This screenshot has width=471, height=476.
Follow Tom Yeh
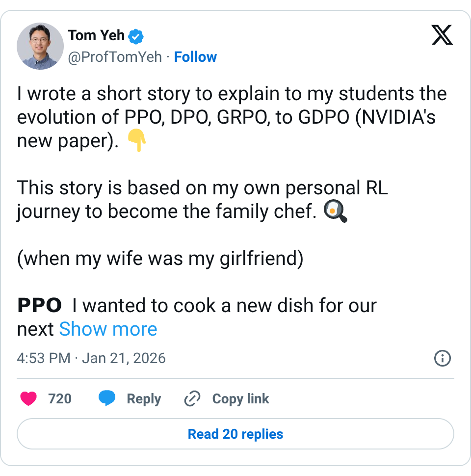pyautogui.click(x=195, y=57)
